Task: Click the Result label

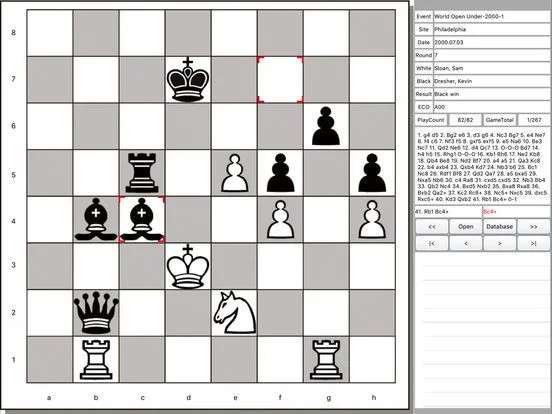Action: (424, 94)
